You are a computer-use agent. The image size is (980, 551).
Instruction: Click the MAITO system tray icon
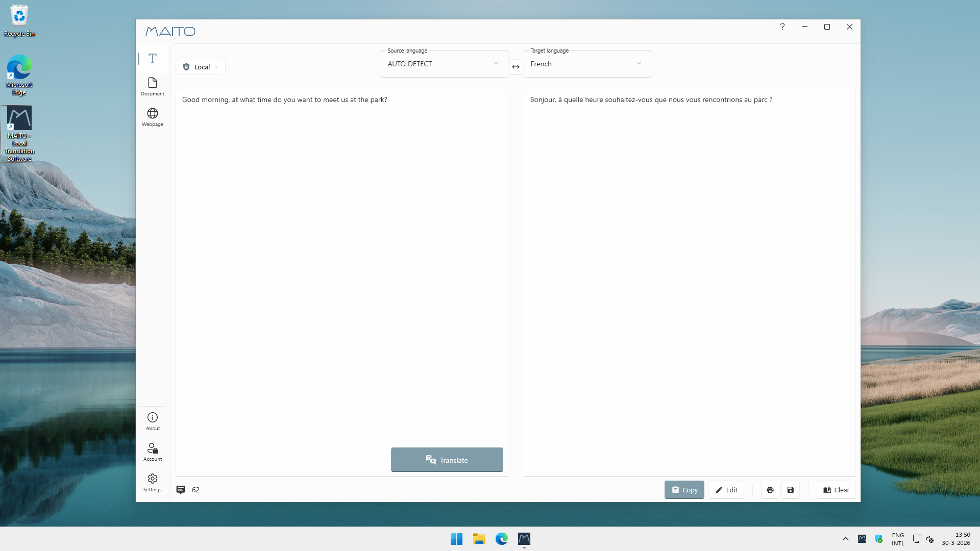coord(862,539)
